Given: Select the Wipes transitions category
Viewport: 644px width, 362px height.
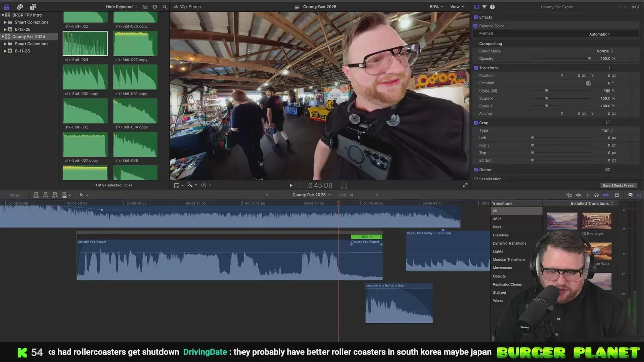Looking at the screenshot, I should pyautogui.click(x=498, y=301).
